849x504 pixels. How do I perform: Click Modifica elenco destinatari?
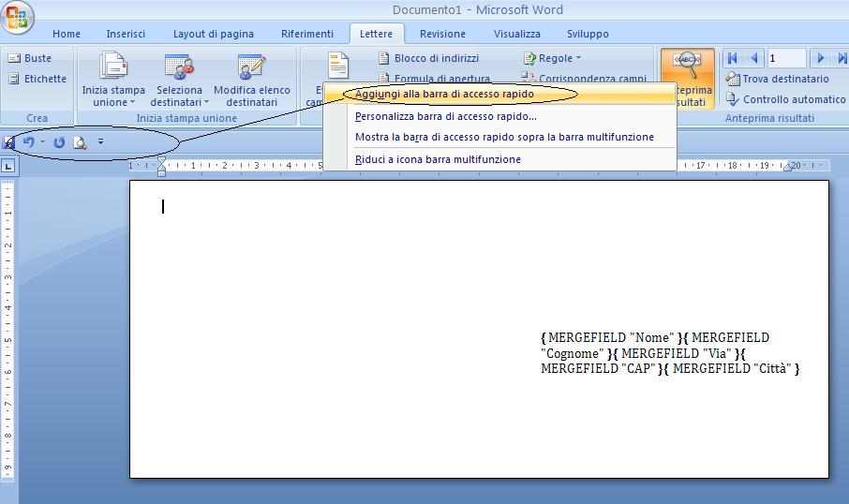[x=252, y=80]
